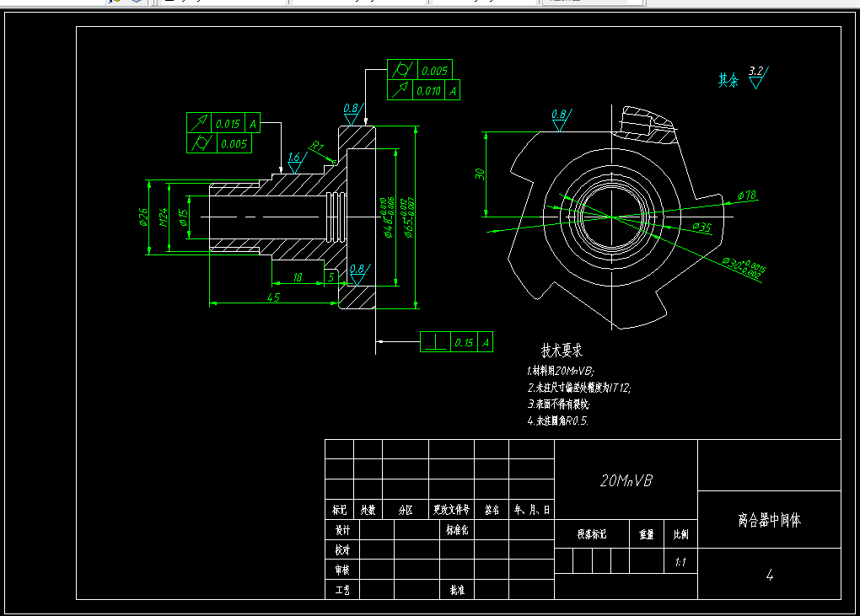Select note 4.未注圆角R0.5

click(x=557, y=420)
